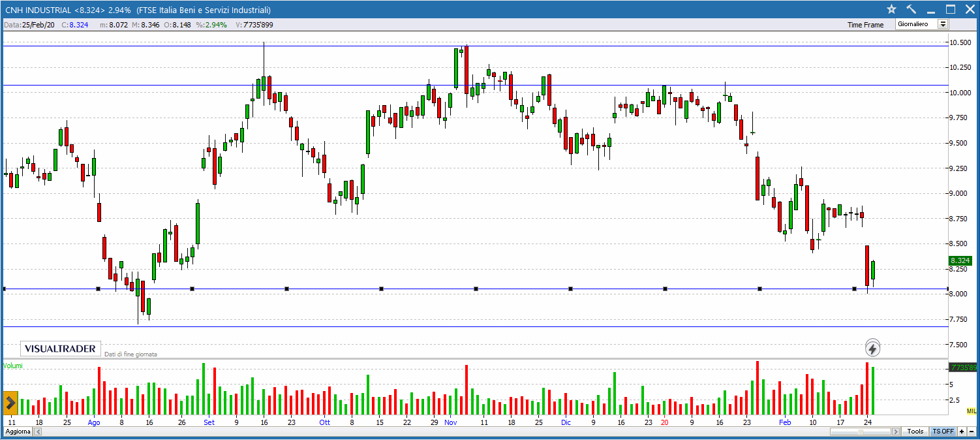
Task: Click the CNH INDUSTRIAL title text
Action: tap(37, 10)
